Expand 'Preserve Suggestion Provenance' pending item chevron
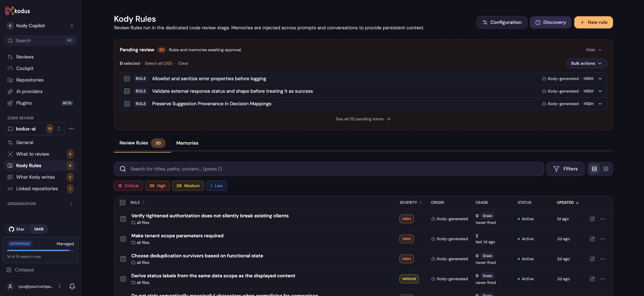Viewport: 644px width, 296px height. [600, 104]
